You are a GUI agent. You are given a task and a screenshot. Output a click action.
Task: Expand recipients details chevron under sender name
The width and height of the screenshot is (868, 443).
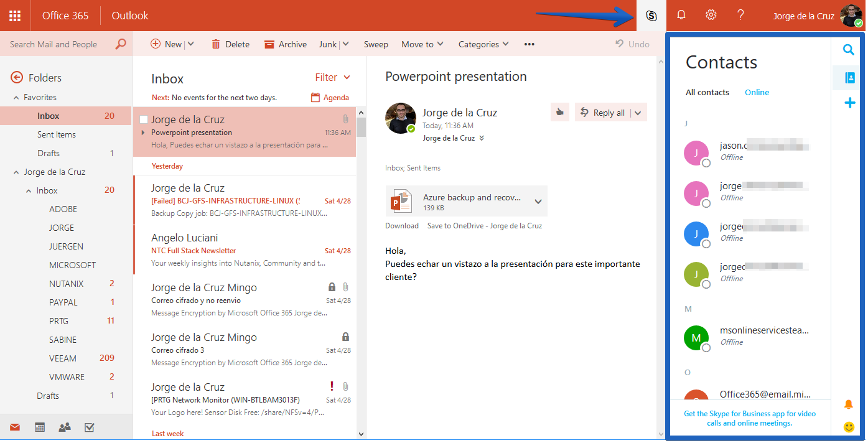(x=482, y=138)
